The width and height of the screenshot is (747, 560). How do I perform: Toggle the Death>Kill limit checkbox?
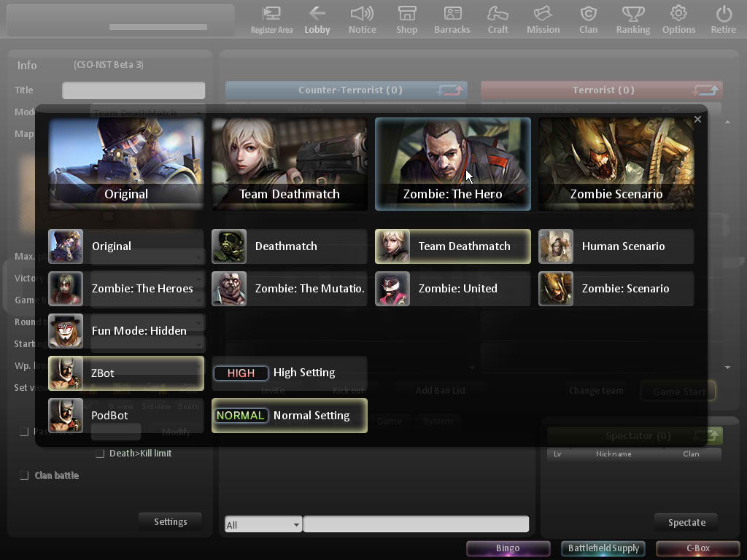pyautogui.click(x=100, y=454)
